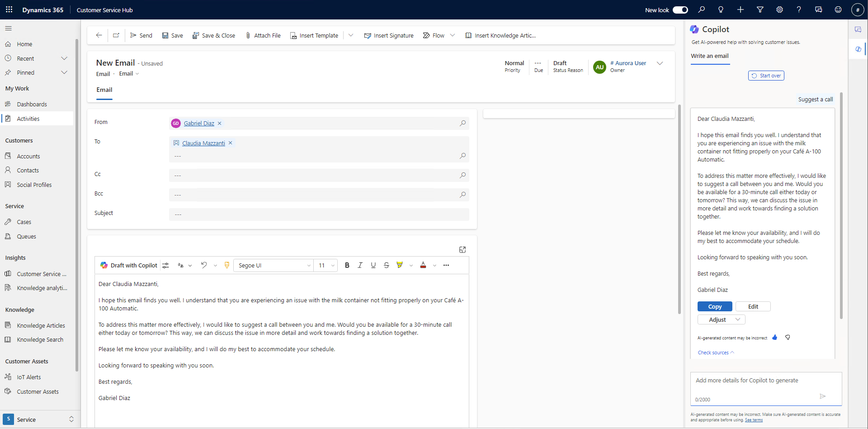Expand the Pinned section in sidebar
The height and width of the screenshot is (429, 868).
coord(64,72)
